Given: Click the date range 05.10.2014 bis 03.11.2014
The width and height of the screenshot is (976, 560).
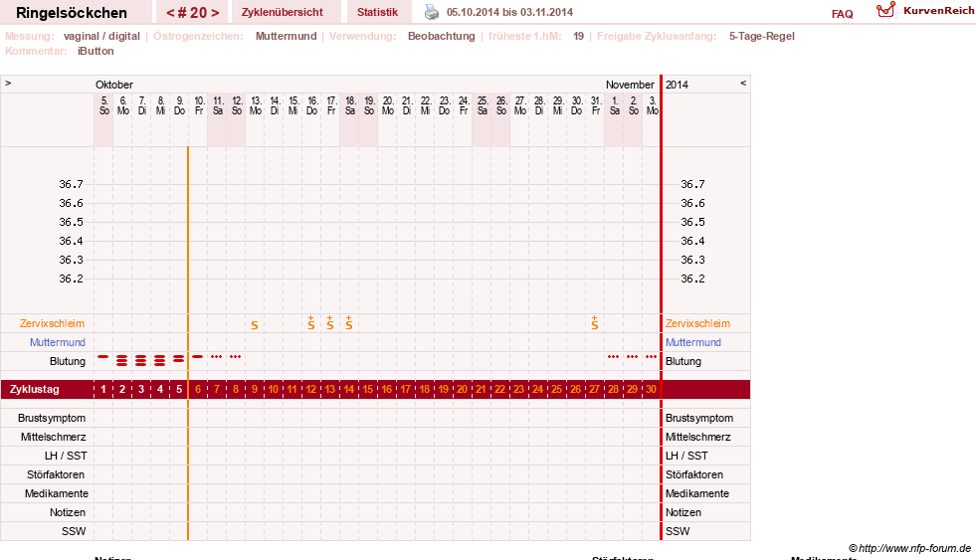Looking at the screenshot, I should [509, 12].
